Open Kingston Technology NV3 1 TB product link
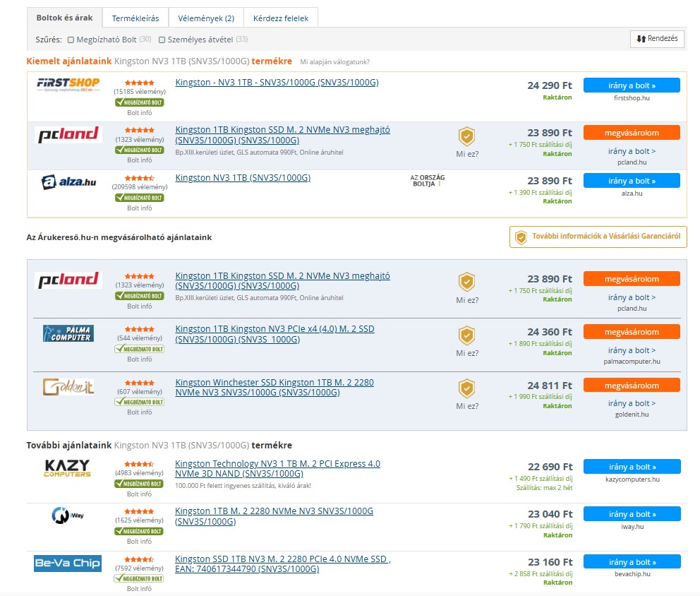The width and height of the screenshot is (700, 596). point(278,468)
